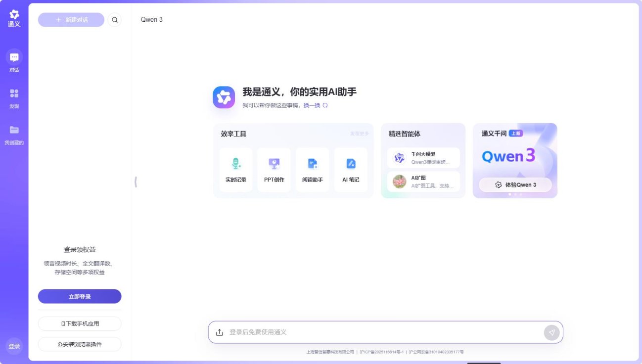Click 体验Qwen 3 button
Screen dimensions: 642x364
(x=515, y=184)
